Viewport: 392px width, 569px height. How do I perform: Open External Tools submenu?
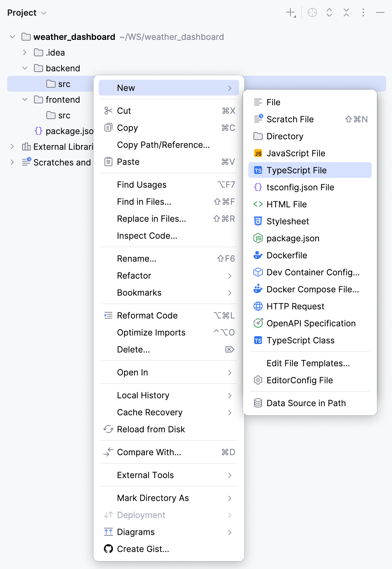[x=169, y=475]
